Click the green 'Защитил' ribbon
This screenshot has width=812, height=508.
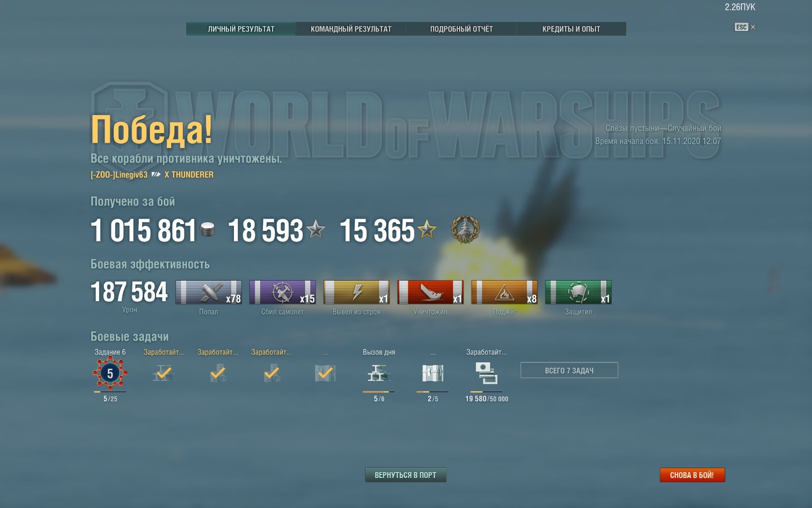pyautogui.click(x=578, y=292)
